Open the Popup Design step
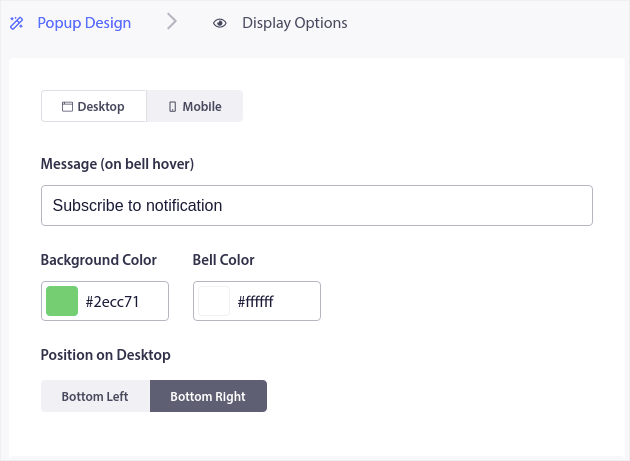This screenshot has height=461, width=630. tap(84, 23)
